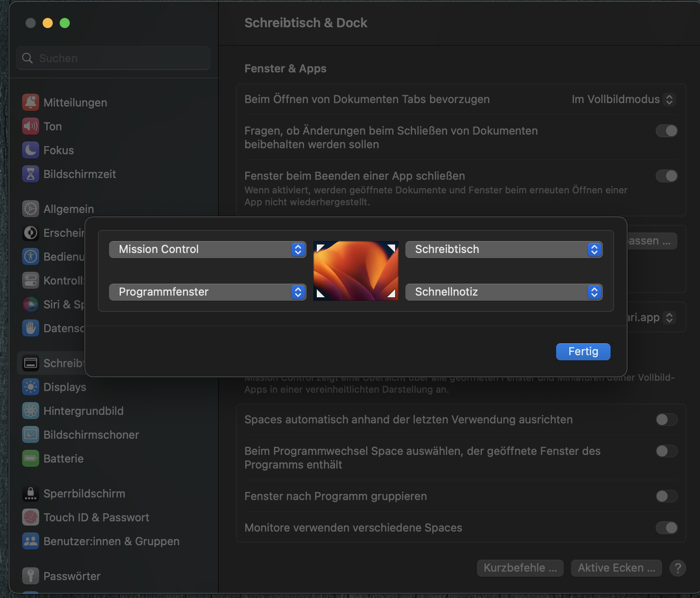700x598 pixels.
Task: Click the Ton speaker icon
Action: point(30,126)
